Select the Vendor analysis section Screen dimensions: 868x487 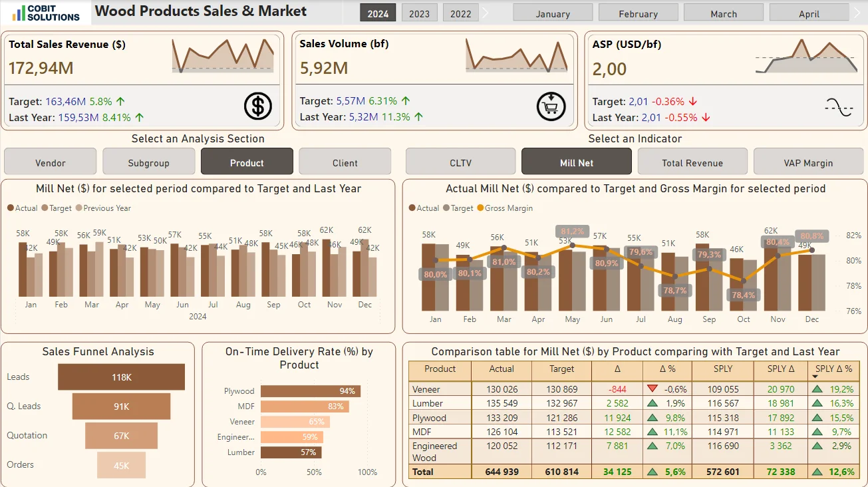point(50,161)
